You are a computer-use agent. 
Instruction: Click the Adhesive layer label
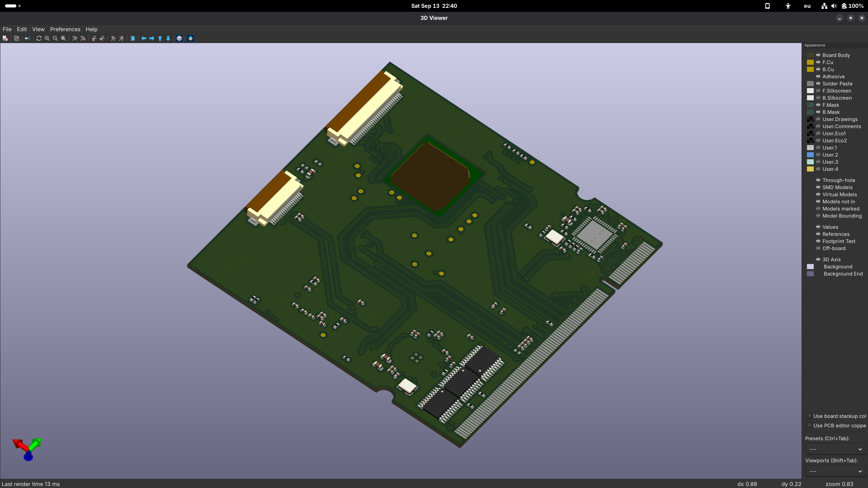point(833,76)
